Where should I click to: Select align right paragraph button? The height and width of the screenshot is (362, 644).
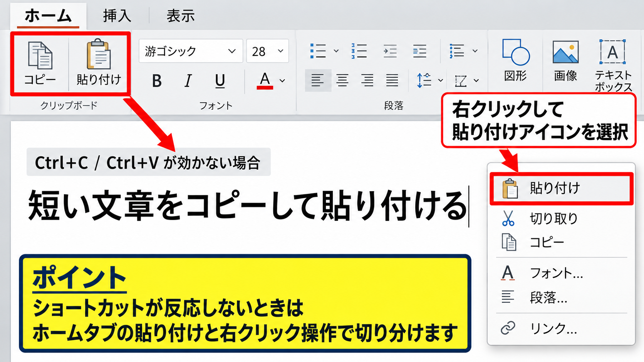(367, 80)
